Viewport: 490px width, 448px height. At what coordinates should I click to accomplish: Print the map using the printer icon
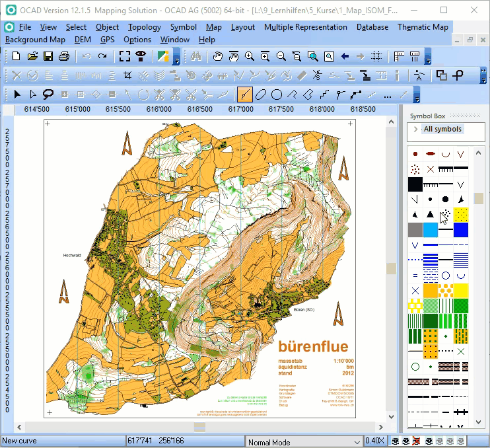pyautogui.click(x=64, y=56)
